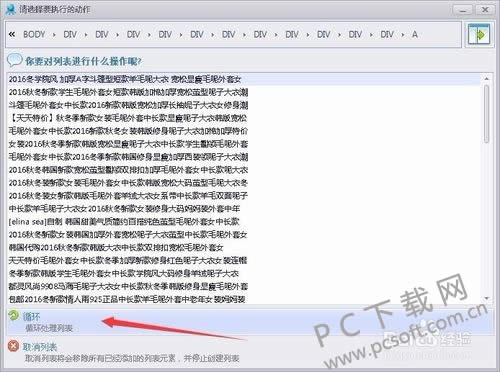Screen dimensions: 500x372
Task: Click the green loop icon beside 循环
Action: (x=14, y=315)
